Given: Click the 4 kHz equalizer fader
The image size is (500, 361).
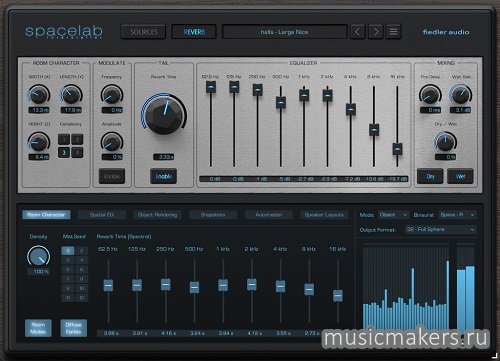Looking at the screenshot, I should [351, 109].
